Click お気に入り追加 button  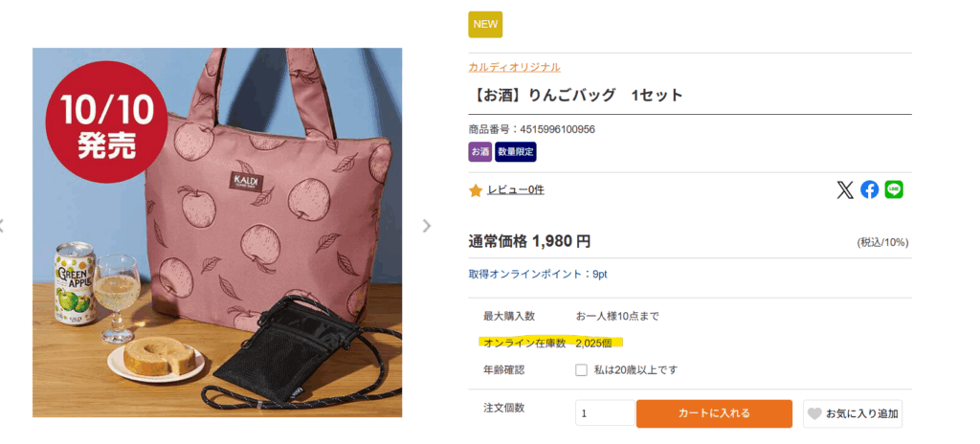coord(853,413)
